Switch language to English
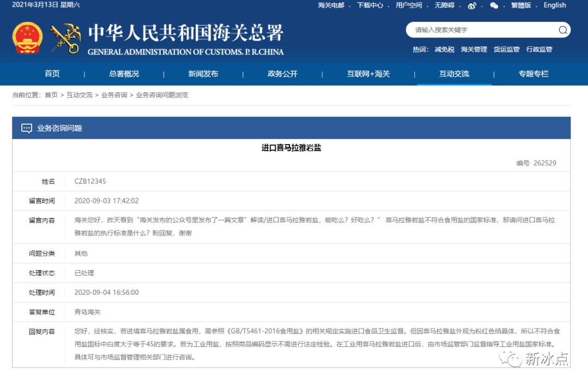The width and height of the screenshot is (588, 385). 554,5
